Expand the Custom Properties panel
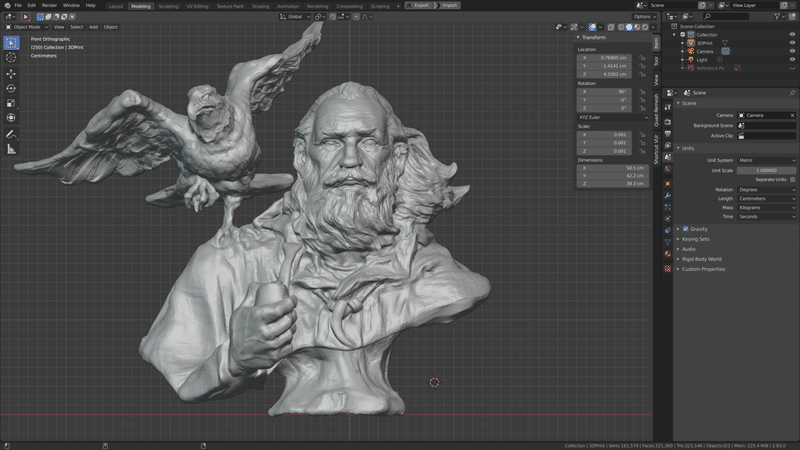 coord(703,269)
